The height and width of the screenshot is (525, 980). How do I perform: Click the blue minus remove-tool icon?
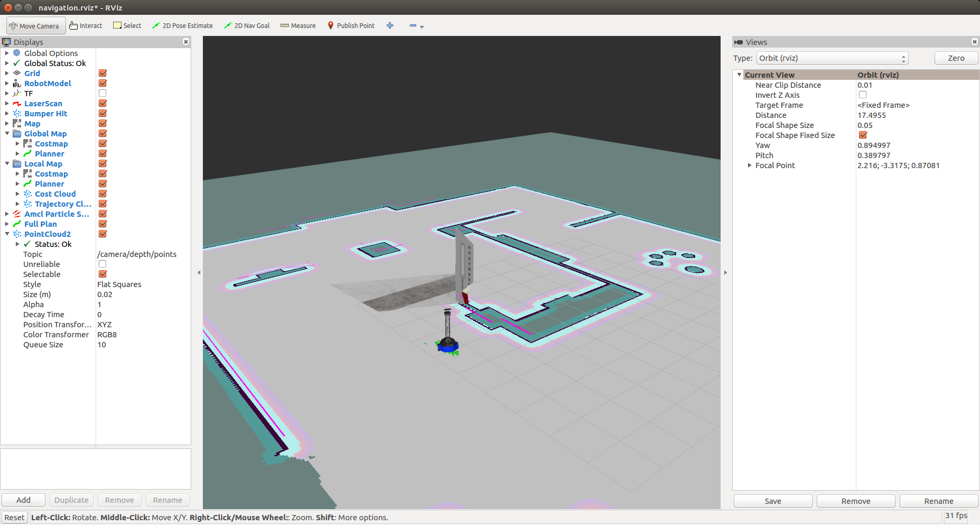(x=413, y=25)
